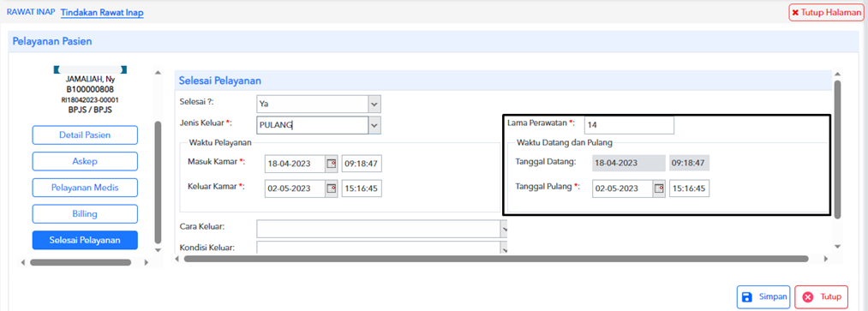Go to Askep section
This screenshot has width=868, height=311.
[85, 161]
